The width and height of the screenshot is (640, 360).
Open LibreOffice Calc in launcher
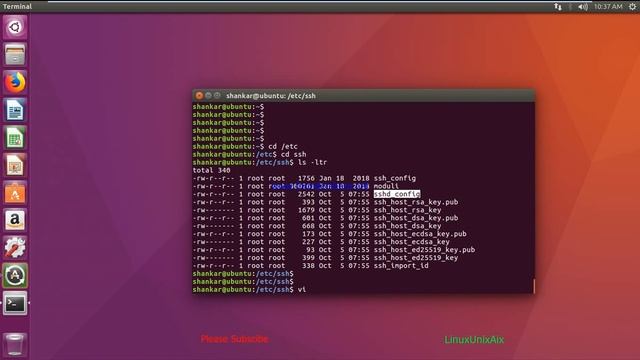[15, 138]
